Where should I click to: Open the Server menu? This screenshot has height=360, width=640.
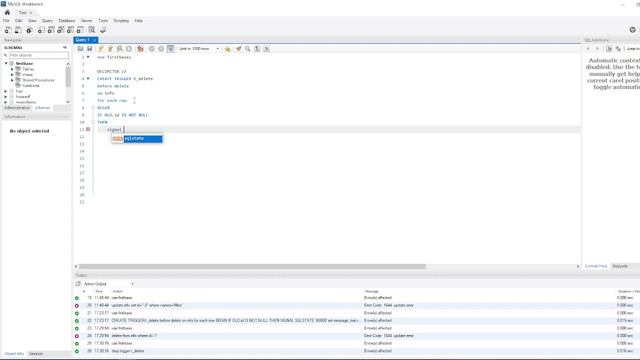[x=87, y=20]
